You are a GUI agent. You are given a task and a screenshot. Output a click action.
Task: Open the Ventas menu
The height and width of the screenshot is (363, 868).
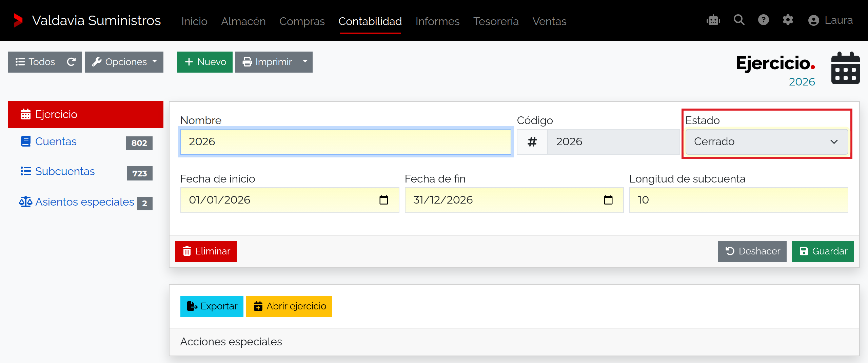click(549, 21)
